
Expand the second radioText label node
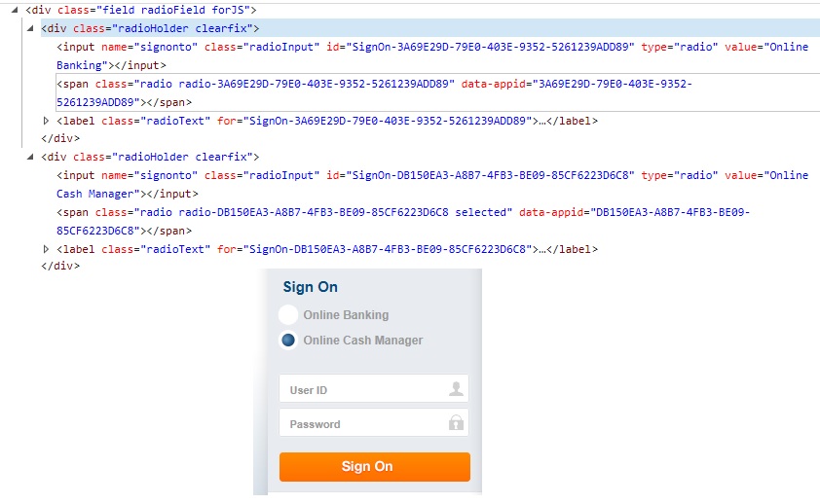(x=46, y=249)
